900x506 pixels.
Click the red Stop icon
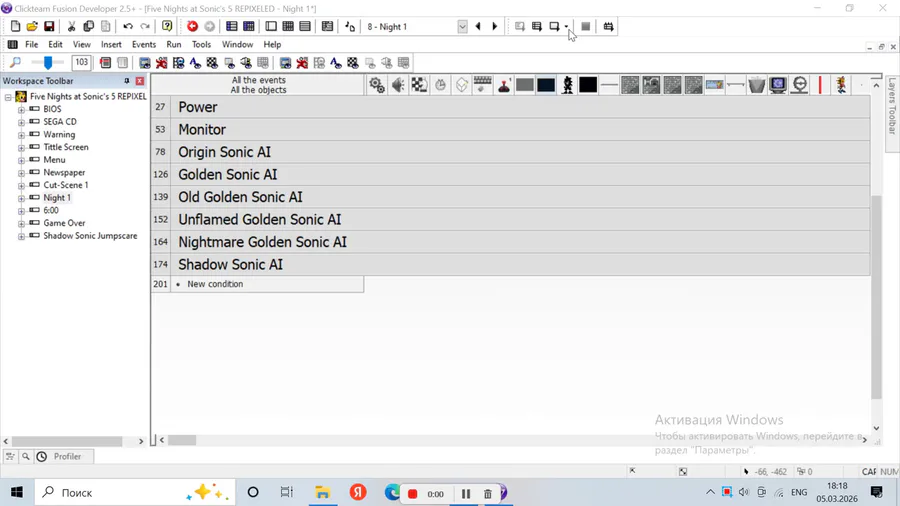point(192,26)
